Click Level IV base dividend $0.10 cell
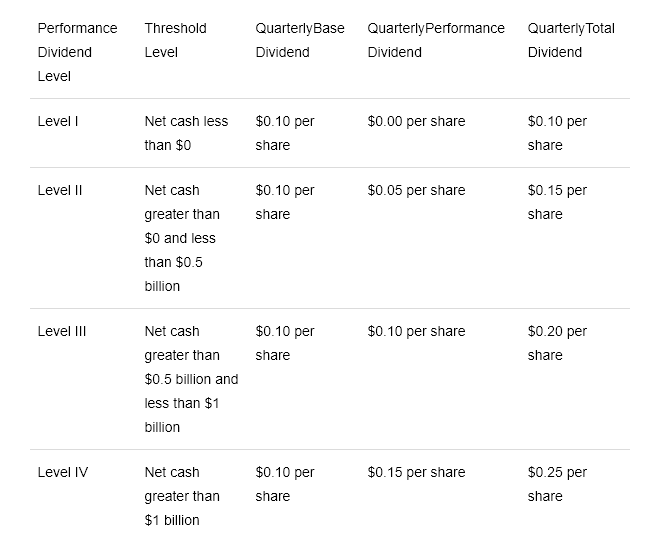 pos(285,484)
